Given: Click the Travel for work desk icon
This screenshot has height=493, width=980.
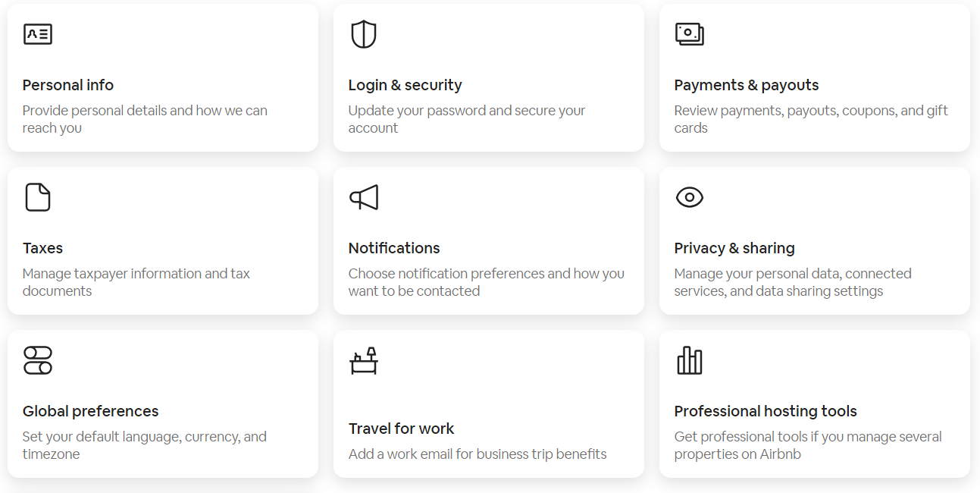Looking at the screenshot, I should pyautogui.click(x=364, y=360).
